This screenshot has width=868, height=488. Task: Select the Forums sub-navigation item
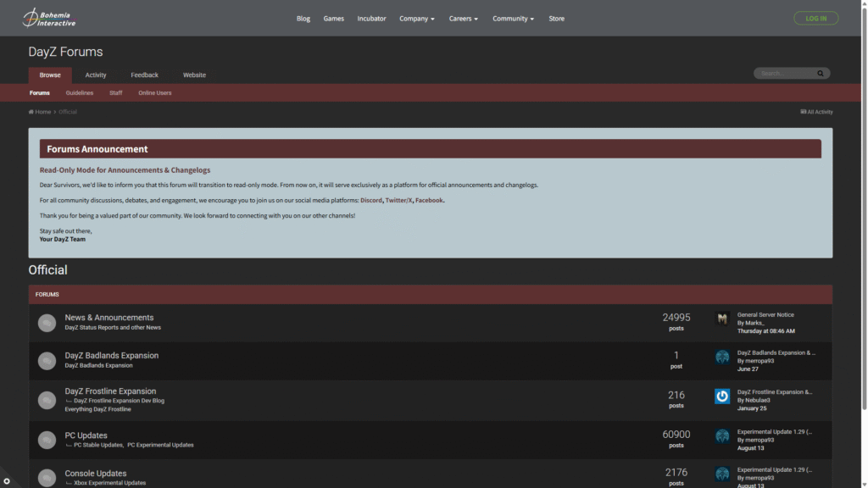coord(39,93)
